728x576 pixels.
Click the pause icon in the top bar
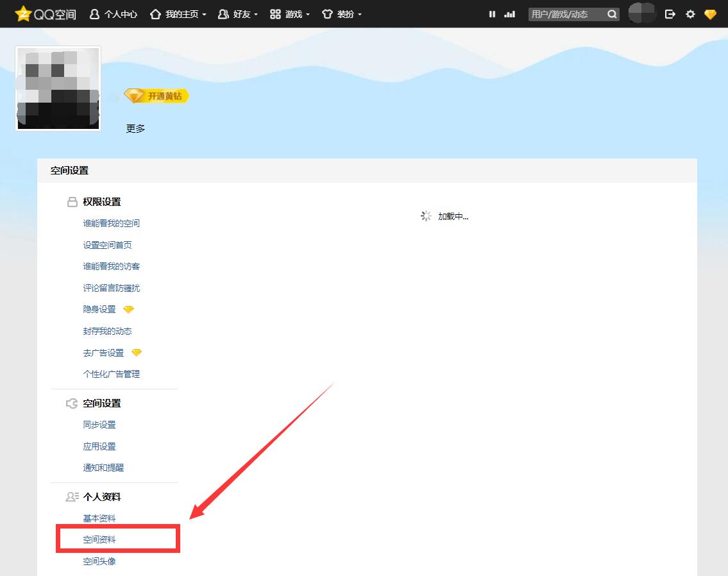click(491, 13)
